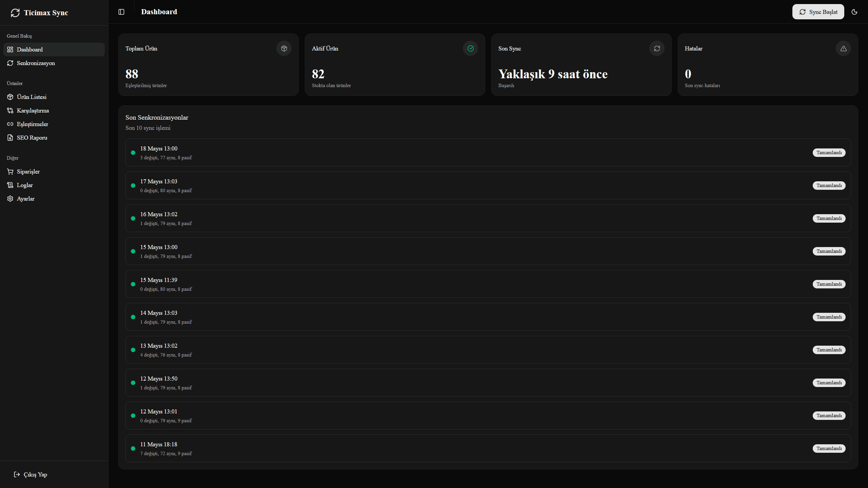Click the package icon on Toplam Ürün card

(x=284, y=48)
